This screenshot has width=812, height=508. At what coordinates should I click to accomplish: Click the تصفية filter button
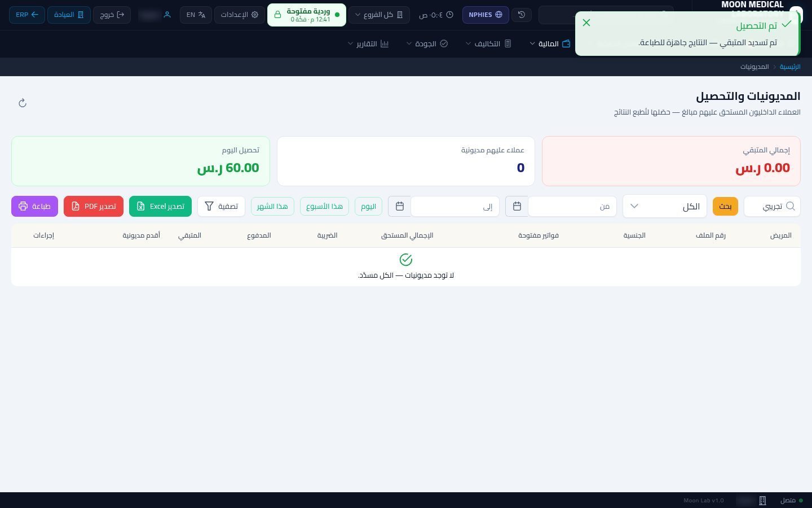pyautogui.click(x=221, y=207)
